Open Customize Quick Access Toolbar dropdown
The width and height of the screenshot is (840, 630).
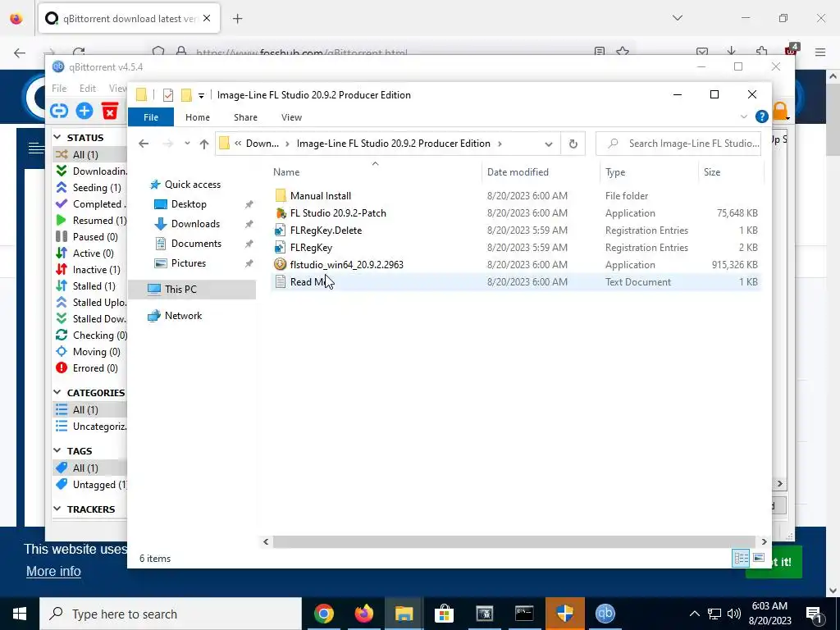tap(202, 96)
